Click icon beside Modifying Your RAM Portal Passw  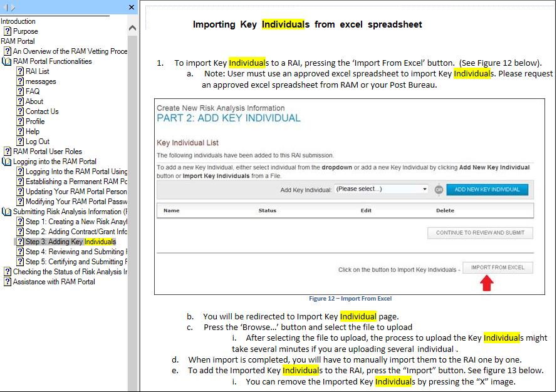pyautogui.click(x=20, y=202)
